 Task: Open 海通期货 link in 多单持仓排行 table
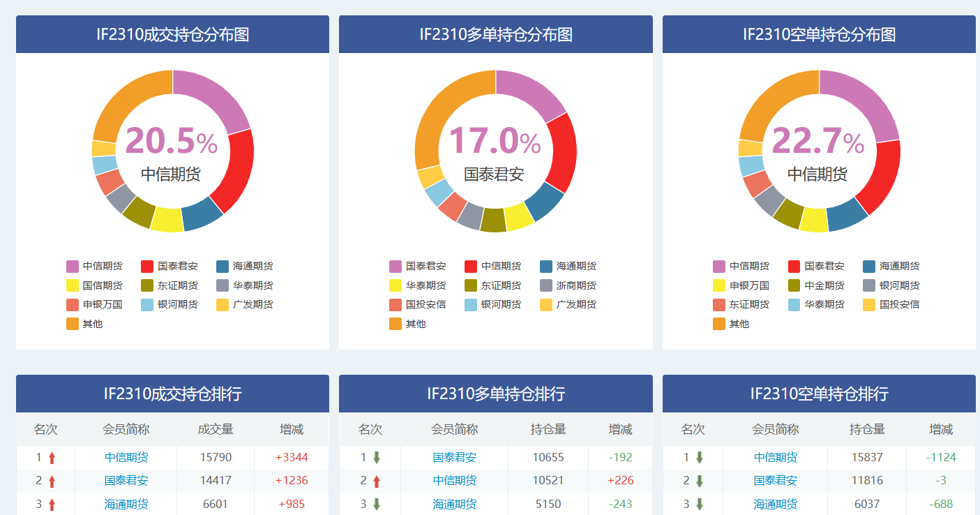[x=455, y=504]
